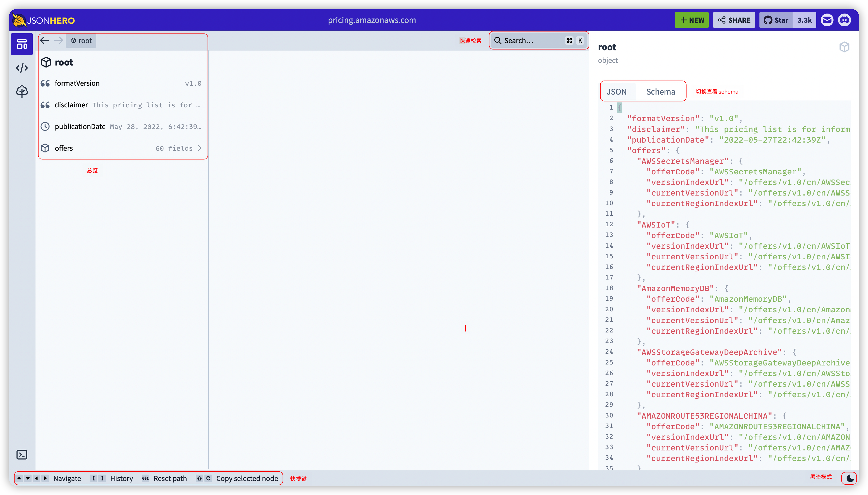Click the GitHub Star button
Screen dimensions: 868x495
click(776, 20)
